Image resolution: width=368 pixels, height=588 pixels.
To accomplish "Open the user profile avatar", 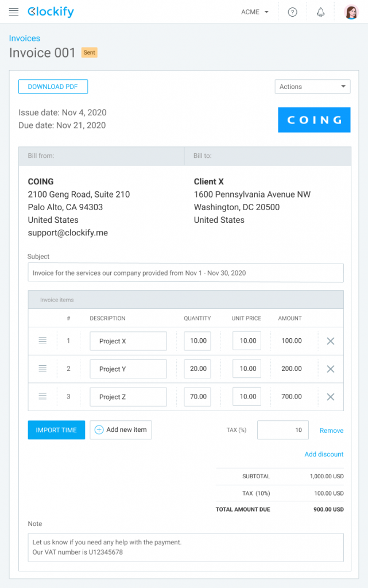I will click(351, 12).
